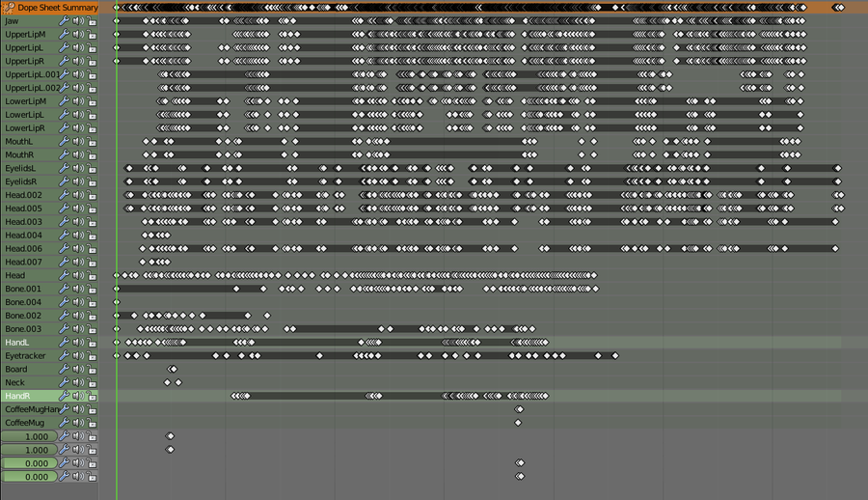The height and width of the screenshot is (500, 868).
Task: Toggle modifiers wrench on LowerLipM channel
Action: (x=65, y=101)
